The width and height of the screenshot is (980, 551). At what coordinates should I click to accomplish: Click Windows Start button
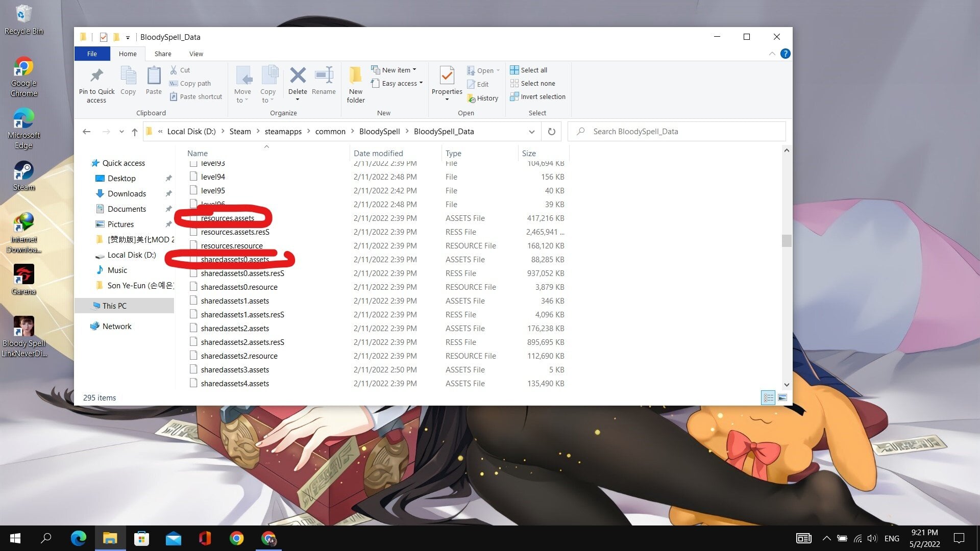point(15,538)
